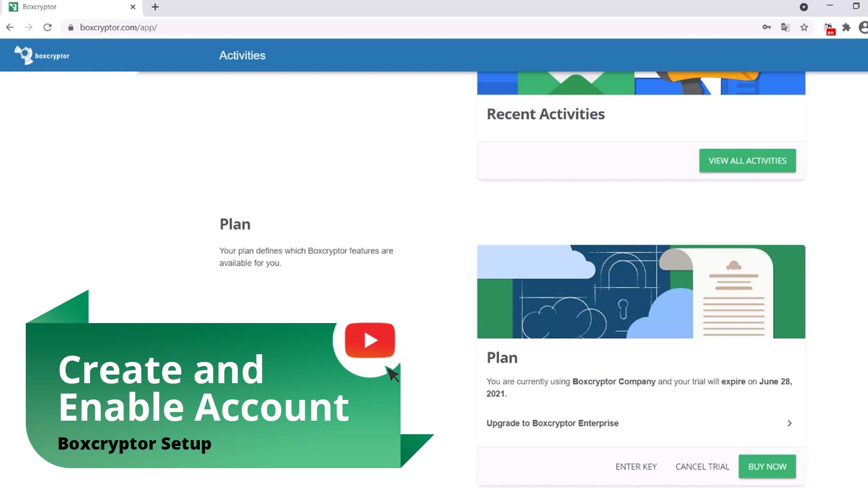Click VIEW ALL ACTIVITIES button
The image size is (868, 488).
coord(747,160)
